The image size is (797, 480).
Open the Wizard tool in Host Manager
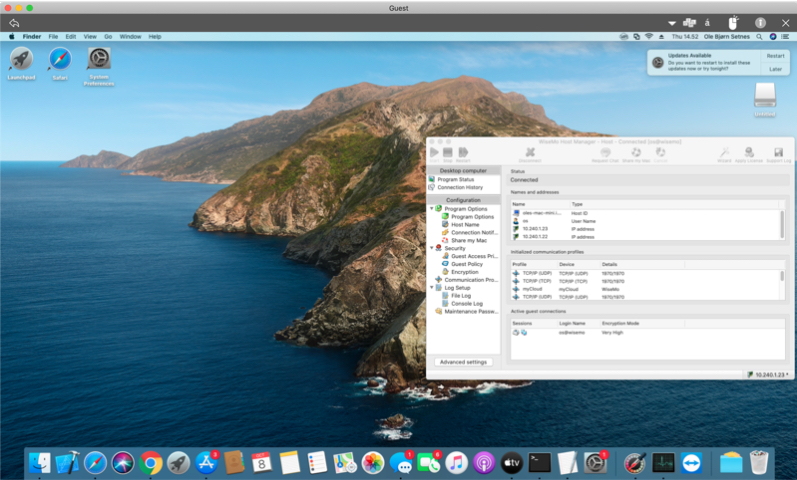tap(724, 154)
